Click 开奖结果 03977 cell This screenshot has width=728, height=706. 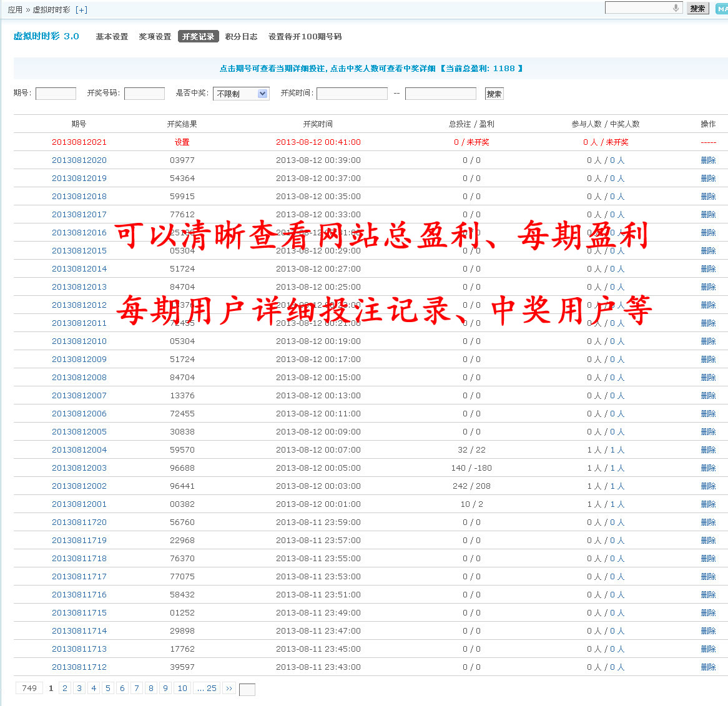pyautogui.click(x=182, y=160)
